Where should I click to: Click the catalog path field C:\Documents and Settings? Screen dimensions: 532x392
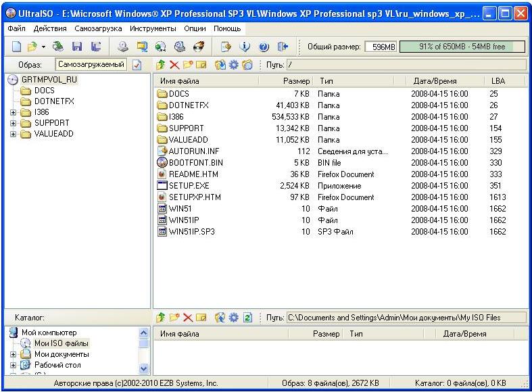pos(407,318)
